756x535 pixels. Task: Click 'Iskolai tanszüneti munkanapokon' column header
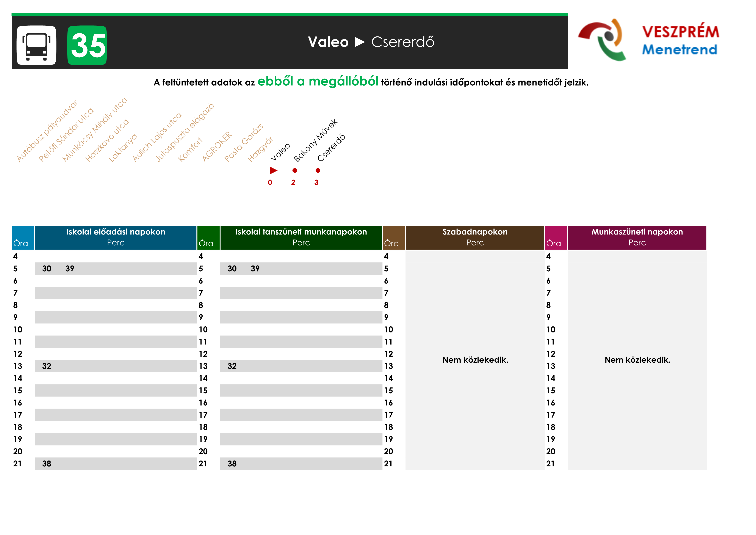coord(301,238)
